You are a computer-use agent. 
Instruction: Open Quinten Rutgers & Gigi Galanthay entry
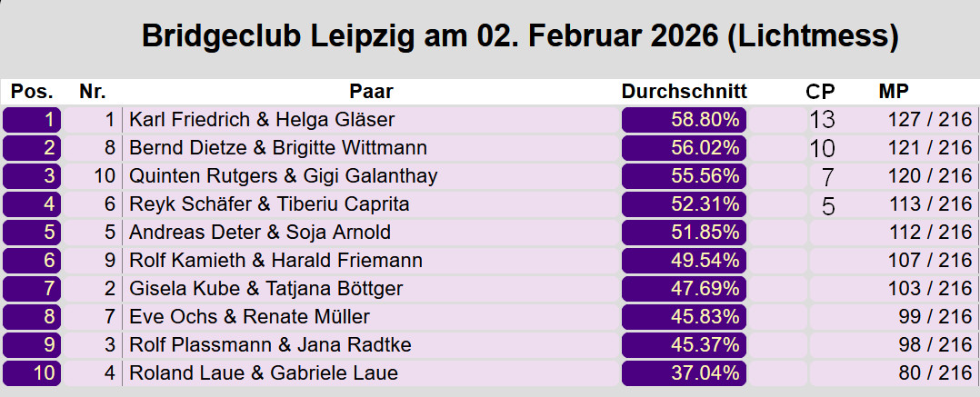click(283, 175)
